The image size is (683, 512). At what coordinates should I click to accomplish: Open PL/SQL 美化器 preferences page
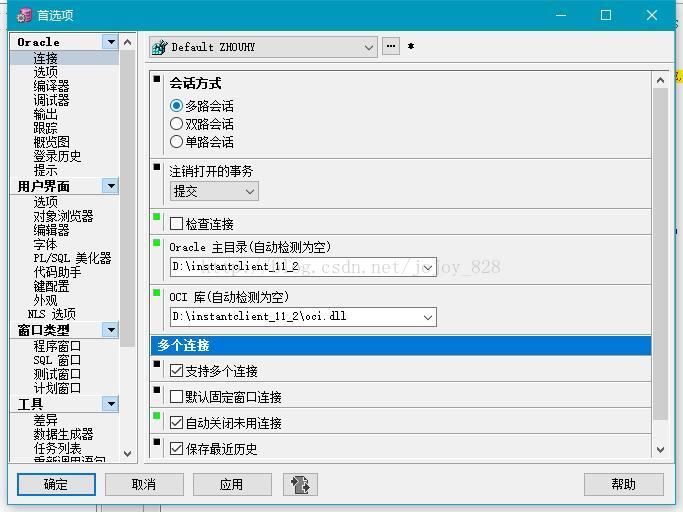tap(72, 258)
